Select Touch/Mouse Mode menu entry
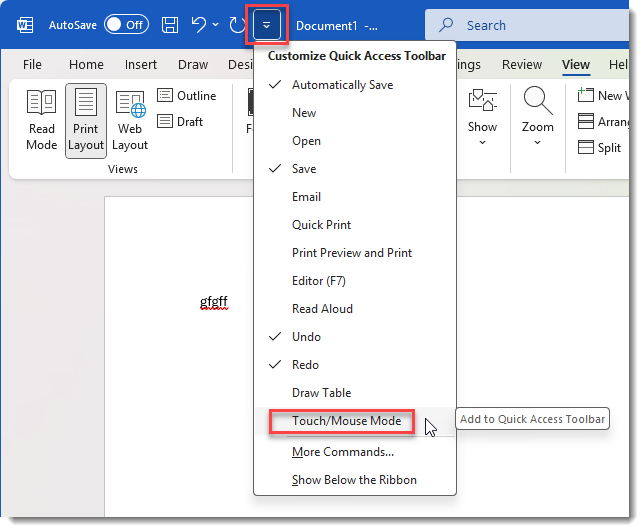This screenshot has width=644, height=532. tap(355, 421)
